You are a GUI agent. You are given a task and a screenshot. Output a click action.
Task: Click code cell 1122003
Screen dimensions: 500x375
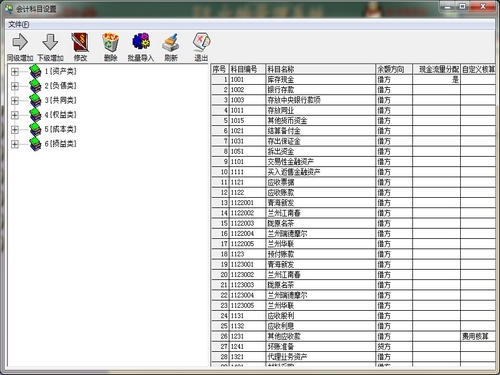[247, 223]
